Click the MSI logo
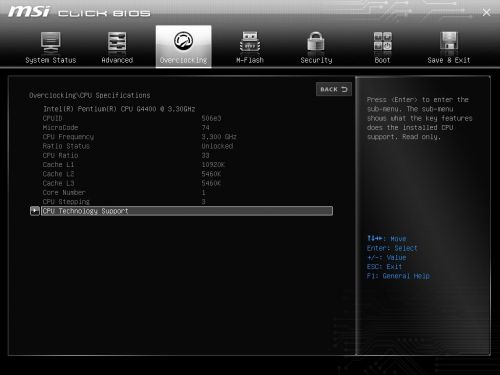Screen dimensions: 500x375 point(29,12)
